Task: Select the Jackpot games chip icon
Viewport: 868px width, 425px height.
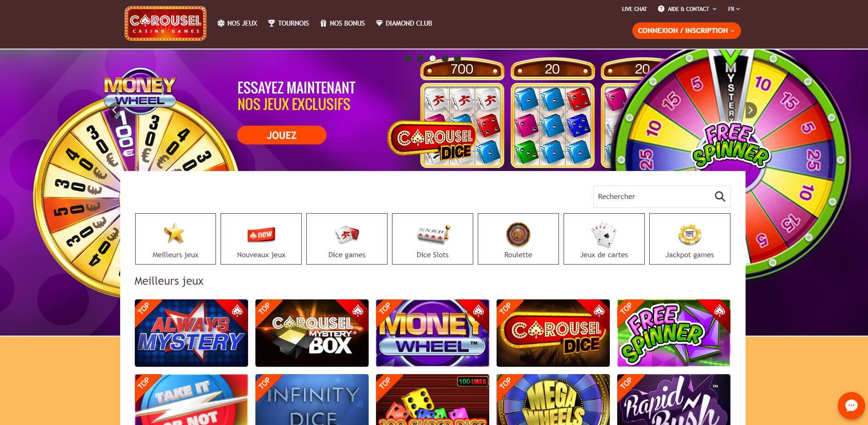Action: [690, 234]
